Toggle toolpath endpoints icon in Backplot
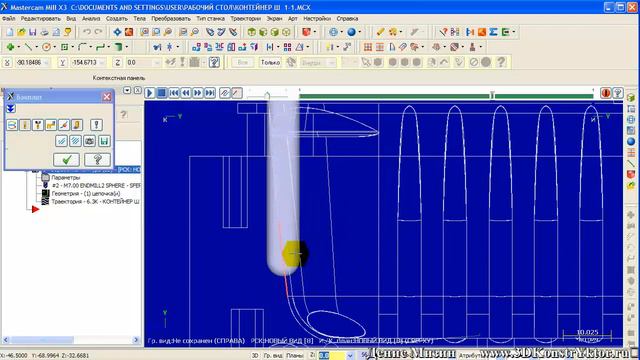 click(x=64, y=125)
